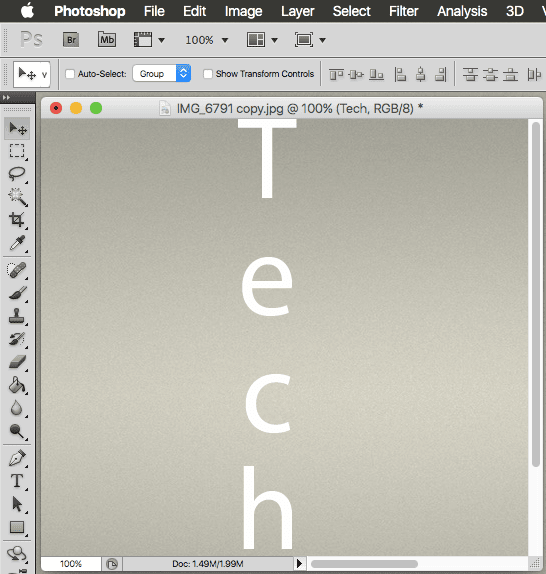This screenshot has width=546, height=574.
Task: Select the Move tool in the toolbox
Action: click(x=17, y=128)
